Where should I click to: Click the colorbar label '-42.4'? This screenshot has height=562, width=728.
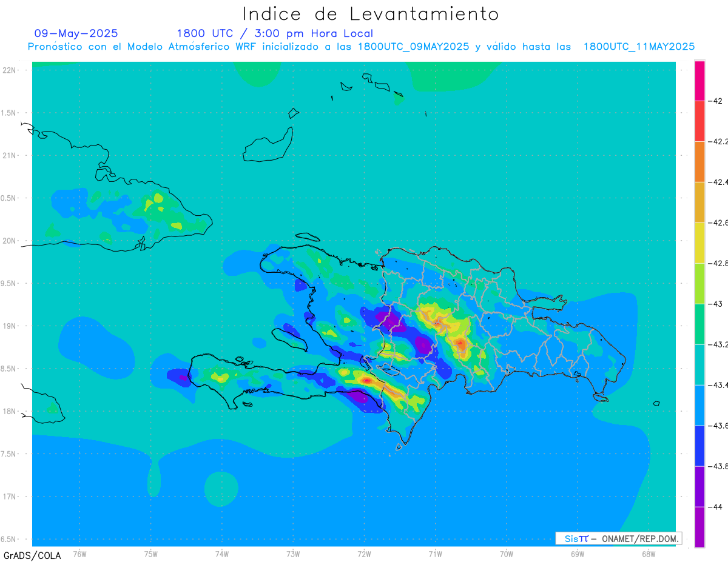(718, 182)
